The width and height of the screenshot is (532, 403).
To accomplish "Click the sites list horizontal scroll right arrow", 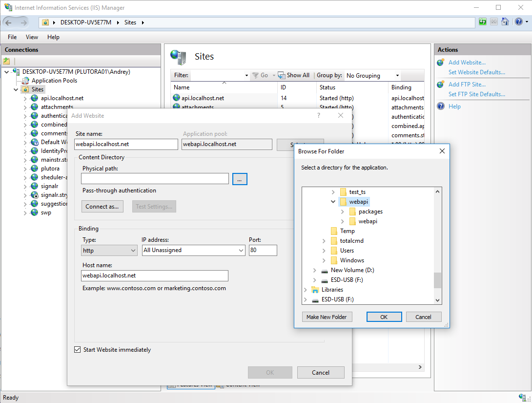I will click(x=420, y=367).
